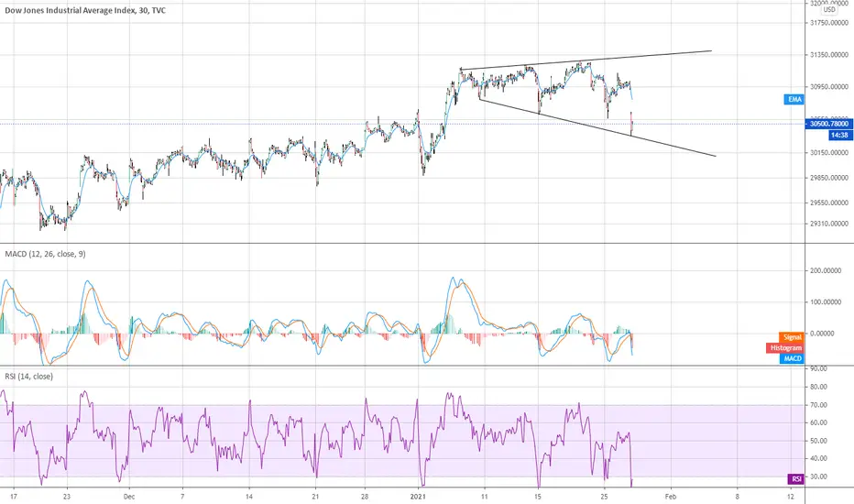
Task: Click the 70.00 level on RSI scale
Action: click(x=818, y=405)
